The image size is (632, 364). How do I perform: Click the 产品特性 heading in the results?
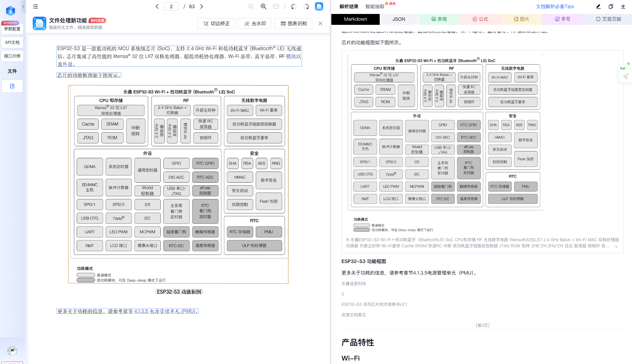click(x=358, y=343)
